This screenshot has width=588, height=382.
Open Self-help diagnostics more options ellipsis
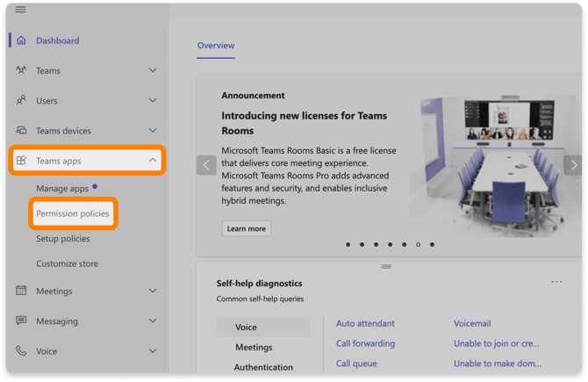556,281
